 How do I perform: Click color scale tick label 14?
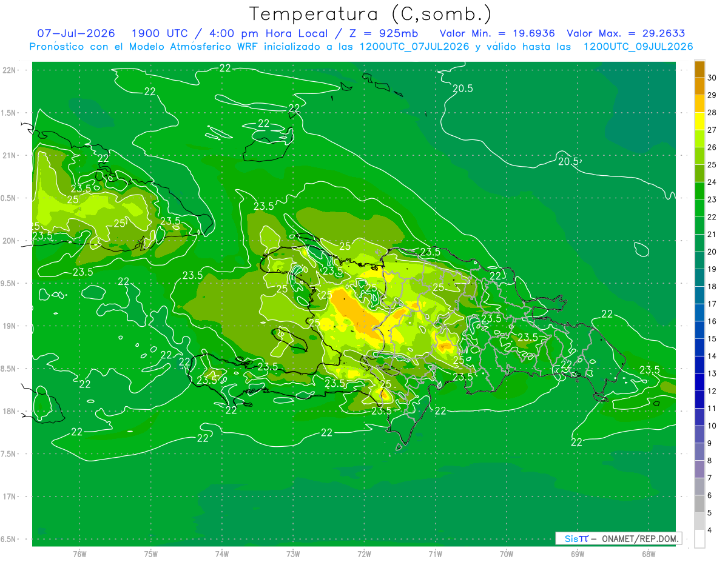coord(712,356)
